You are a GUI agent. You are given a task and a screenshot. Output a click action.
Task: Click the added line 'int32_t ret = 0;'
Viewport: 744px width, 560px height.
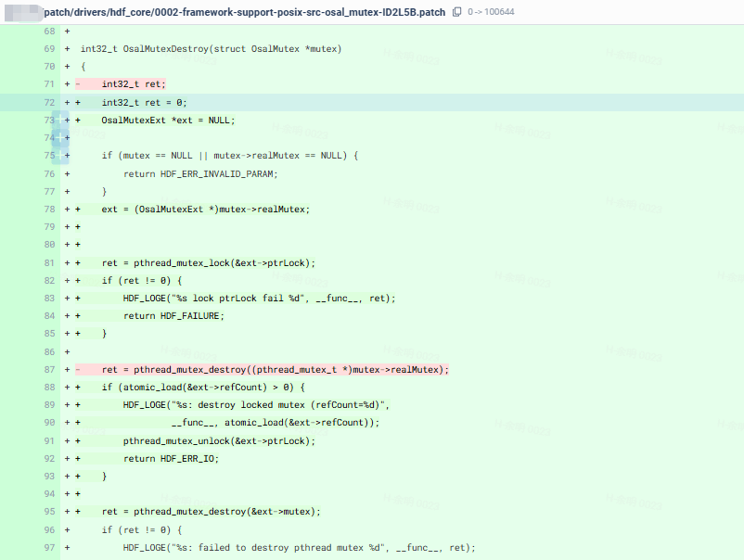[144, 102]
